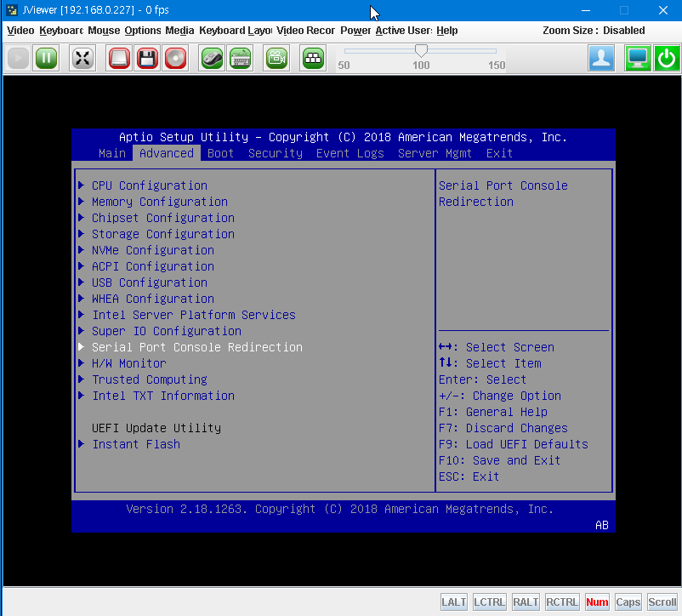This screenshot has width=682, height=616.
Task: Open the Power menu
Action: 355,31
